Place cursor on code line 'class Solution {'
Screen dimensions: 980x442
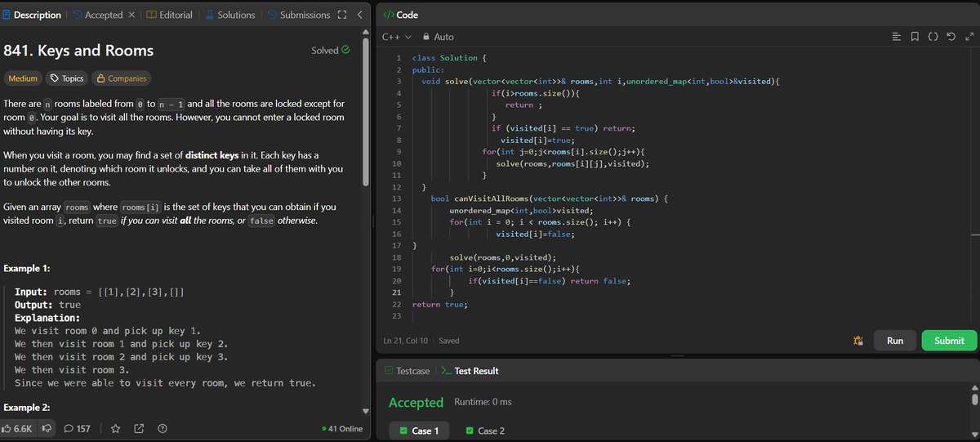449,58
